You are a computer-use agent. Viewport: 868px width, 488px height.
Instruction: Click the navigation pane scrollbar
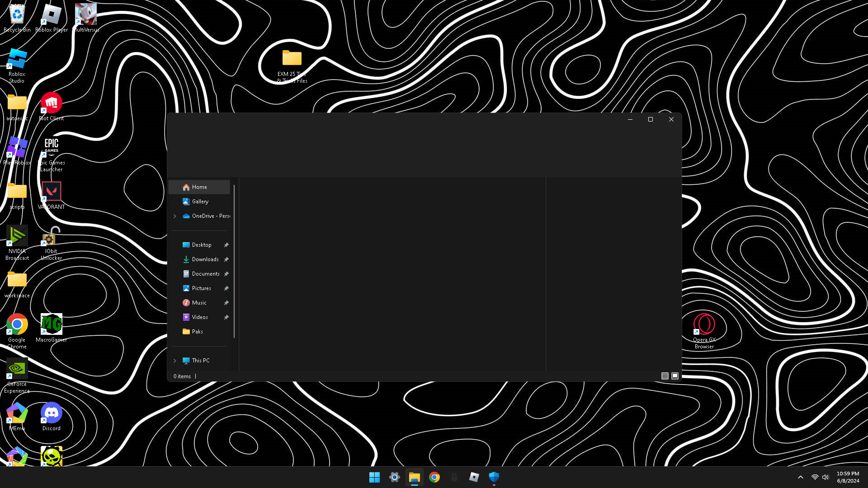pos(234,261)
